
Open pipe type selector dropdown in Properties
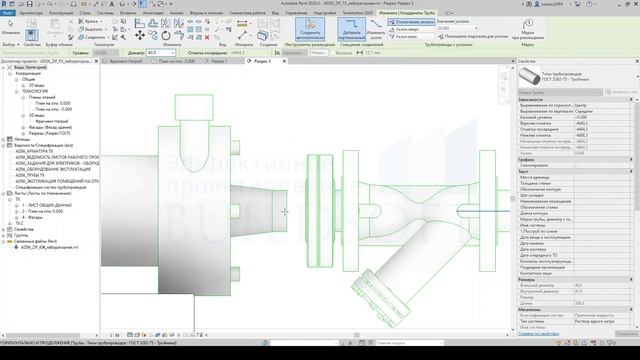click(x=637, y=76)
